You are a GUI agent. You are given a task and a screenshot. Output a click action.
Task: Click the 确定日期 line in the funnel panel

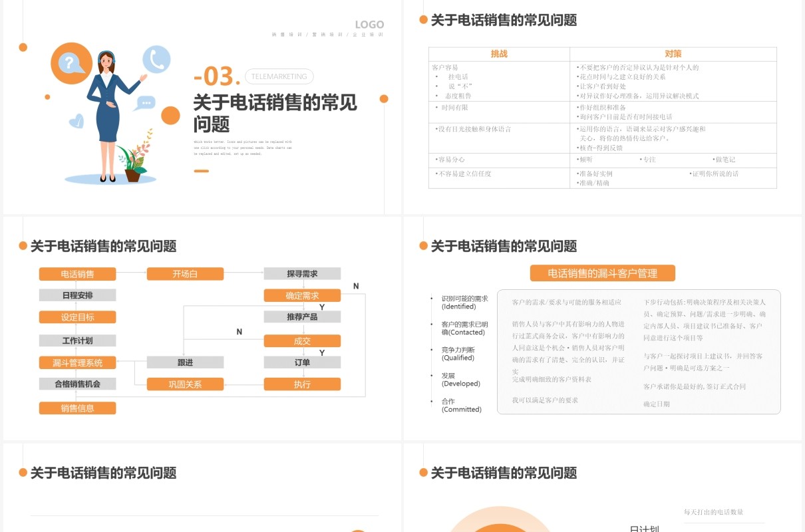click(x=657, y=404)
